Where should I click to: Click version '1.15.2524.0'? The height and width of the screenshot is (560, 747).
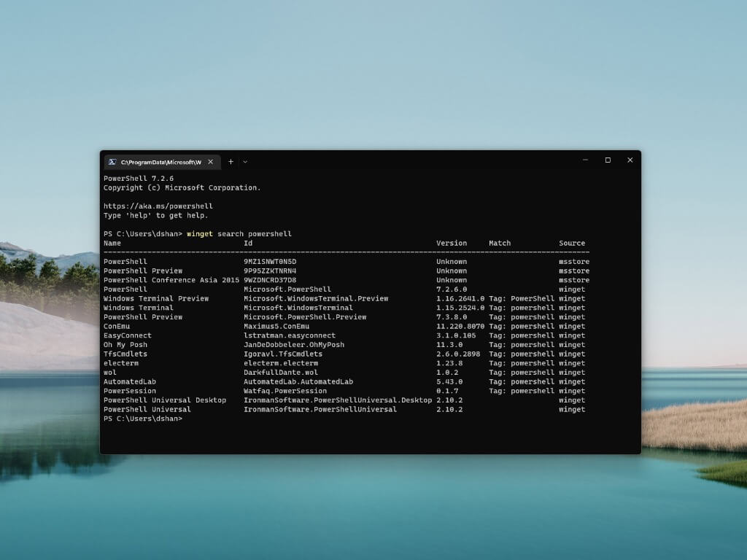[x=460, y=308]
